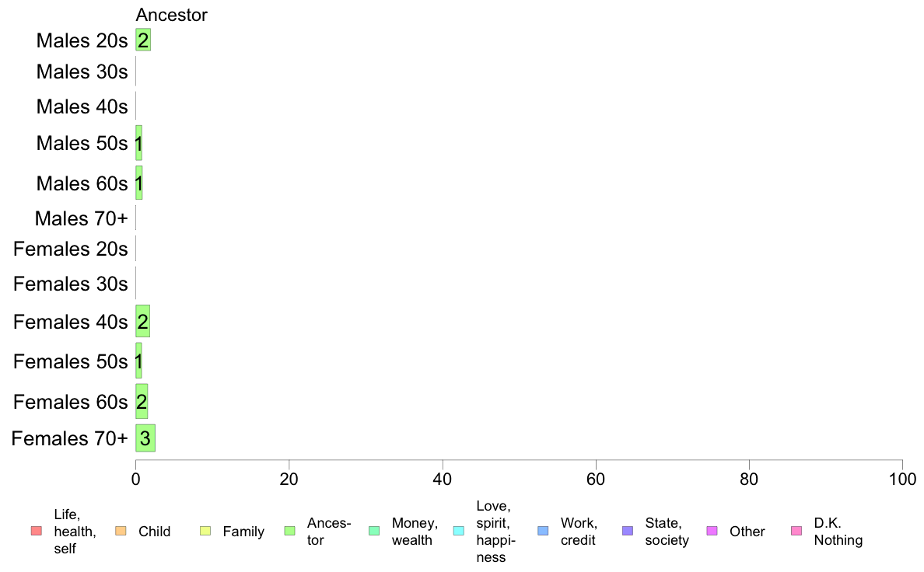
Task: Click the orange Child legend swatch
Action: [x=121, y=531]
